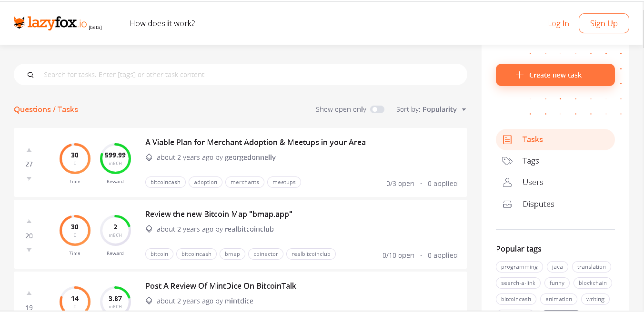The width and height of the screenshot is (644, 312).
Task: Open the Tasks section in the sidebar
Action: [x=555, y=140]
